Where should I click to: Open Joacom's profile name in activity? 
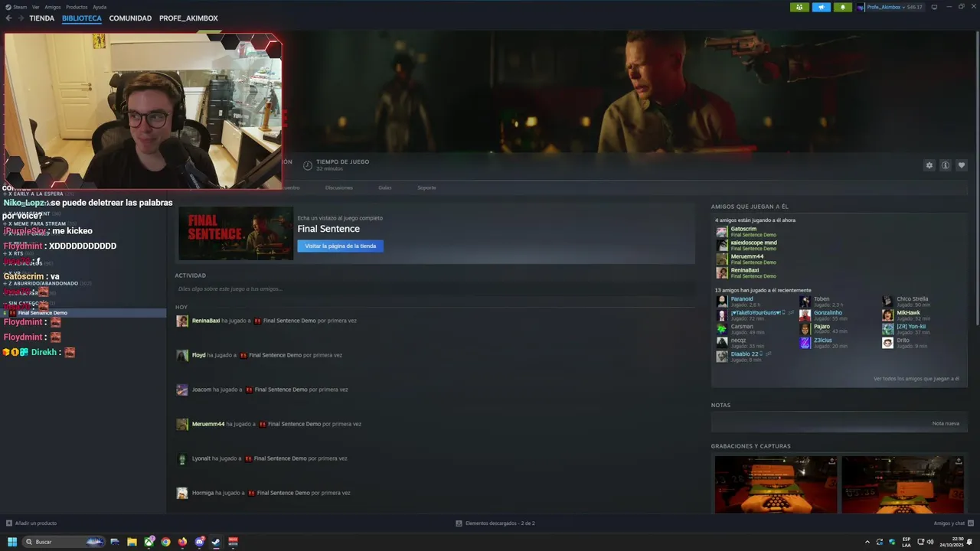[x=201, y=390]
